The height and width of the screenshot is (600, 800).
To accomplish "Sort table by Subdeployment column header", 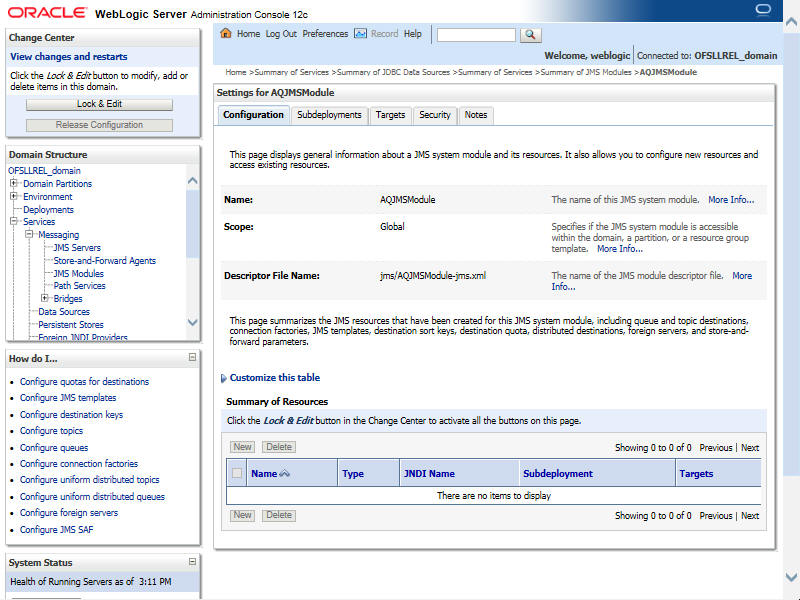I will click(558, 473).
